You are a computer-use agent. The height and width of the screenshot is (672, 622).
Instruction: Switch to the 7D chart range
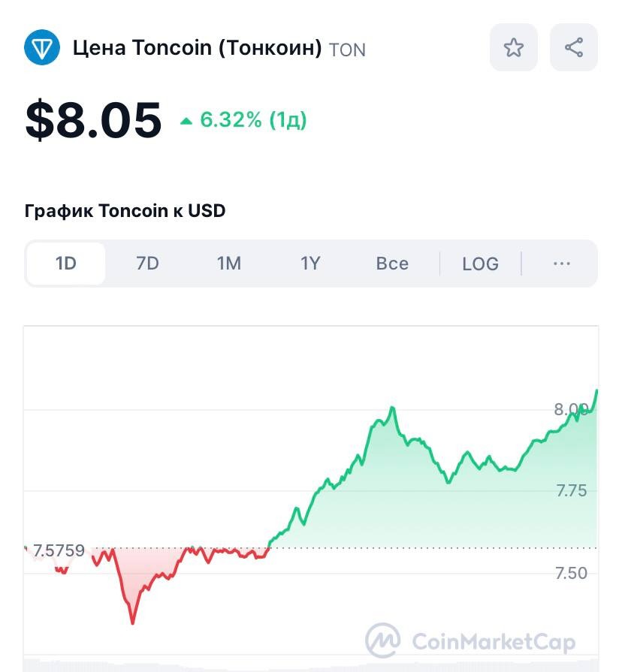click(x=147, y=264)
